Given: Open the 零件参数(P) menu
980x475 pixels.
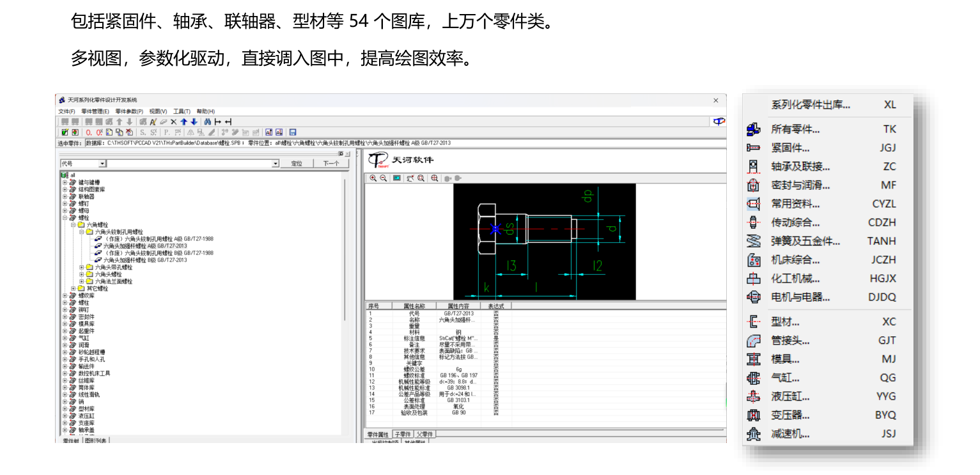Looking at the screenshot, I should (129, 111).
